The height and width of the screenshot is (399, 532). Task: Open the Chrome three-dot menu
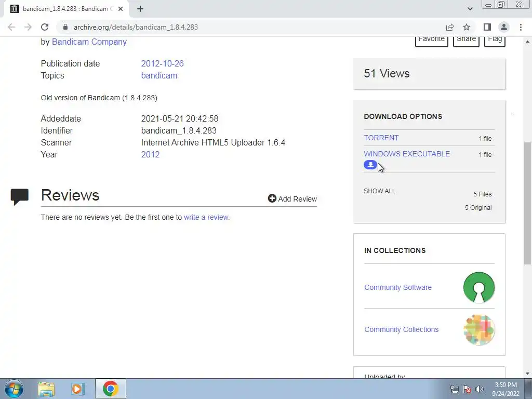tap(521, 27)
